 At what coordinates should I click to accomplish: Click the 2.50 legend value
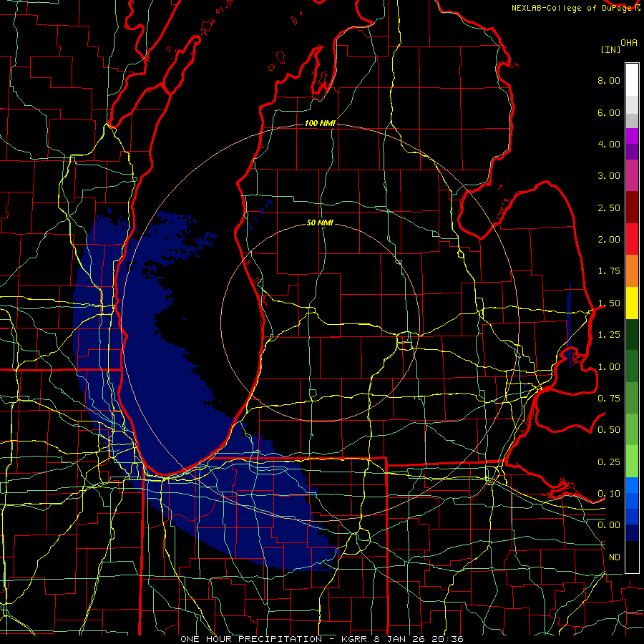(609, 208)
